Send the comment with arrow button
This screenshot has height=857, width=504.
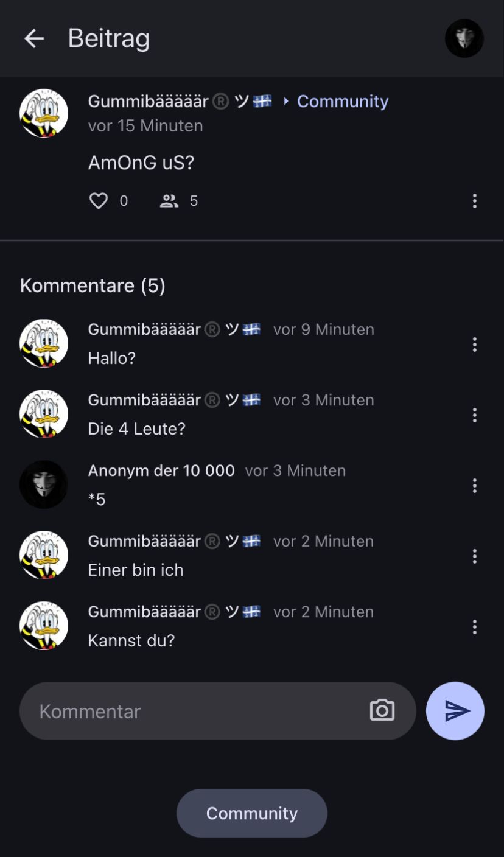(x=455, y=711)
